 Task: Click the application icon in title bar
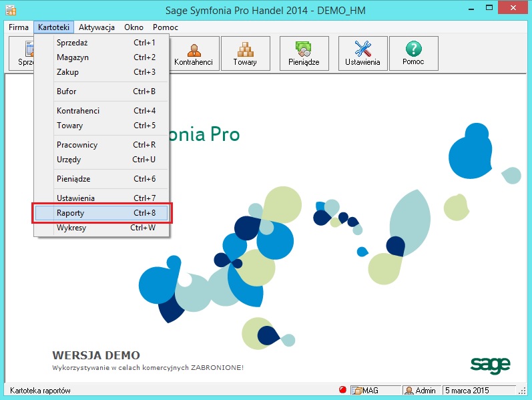[11, 10]
